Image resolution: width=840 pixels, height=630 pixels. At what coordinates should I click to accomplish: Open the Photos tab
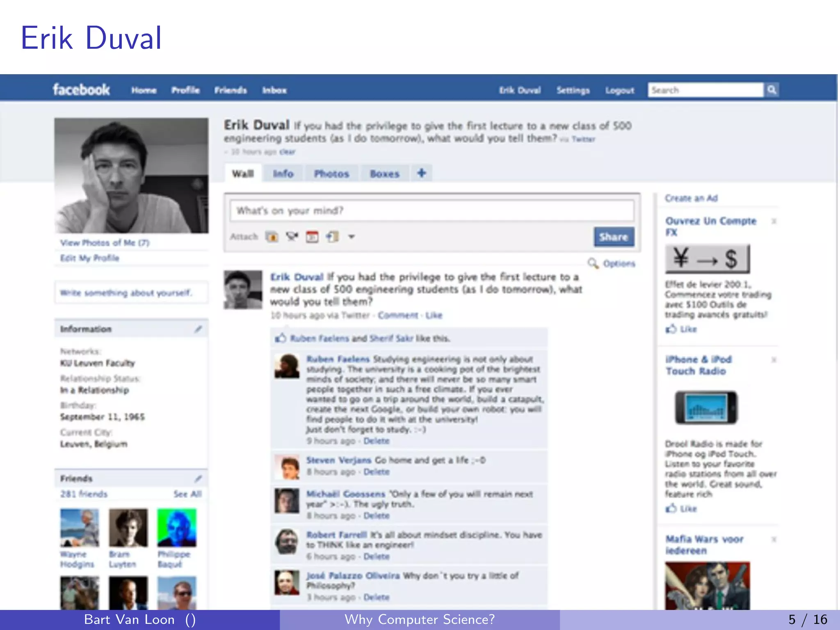pyautogui.click(x=331, y=174)
